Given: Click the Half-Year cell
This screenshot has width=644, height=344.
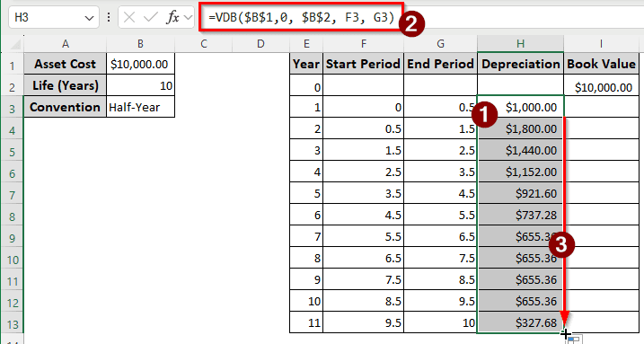Looking at the screenshot, I should coord(140,107).
